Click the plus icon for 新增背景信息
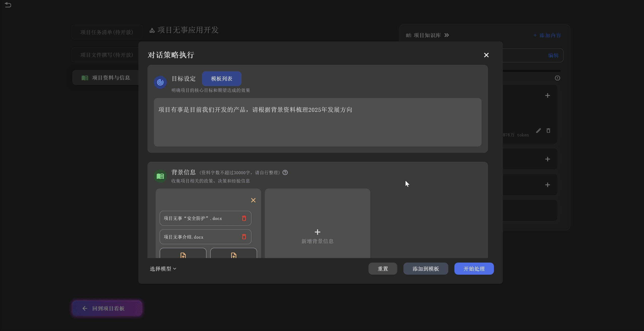This screenshot has height=331, width=644. tap(317, 232)
